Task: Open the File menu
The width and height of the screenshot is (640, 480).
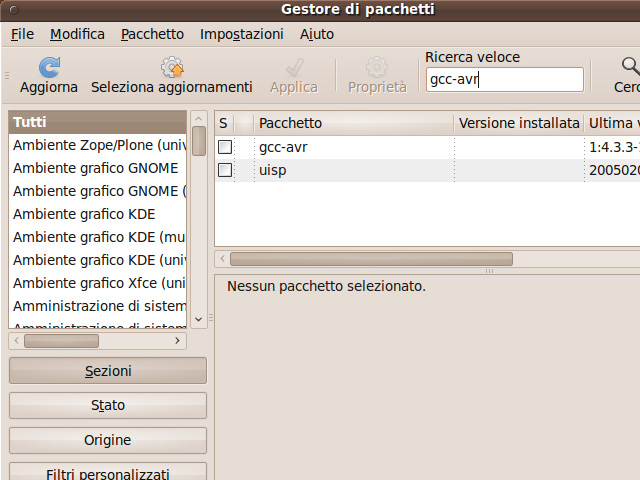Action: [x=22, y=34]
